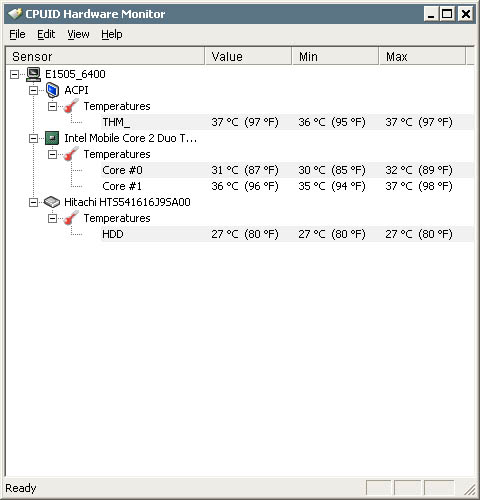480x500 pixels.
Task: Click the E1505_6400 computer icon
Action: [33, 74]
